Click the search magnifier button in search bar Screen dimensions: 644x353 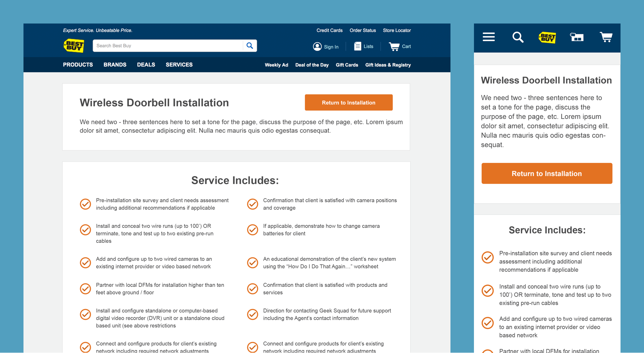(250, 46)
